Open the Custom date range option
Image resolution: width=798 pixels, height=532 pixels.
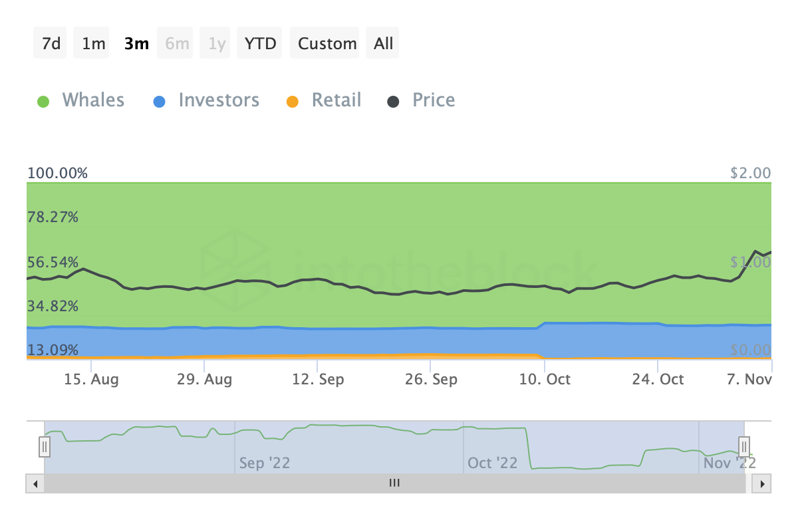point(327,44)
